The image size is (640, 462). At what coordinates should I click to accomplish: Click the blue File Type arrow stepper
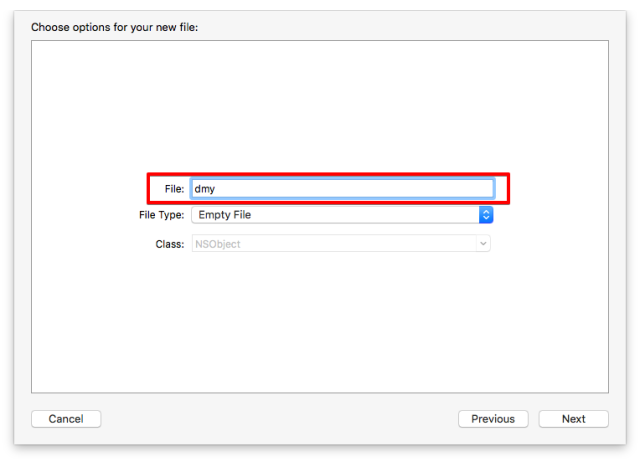click(486, 215)
